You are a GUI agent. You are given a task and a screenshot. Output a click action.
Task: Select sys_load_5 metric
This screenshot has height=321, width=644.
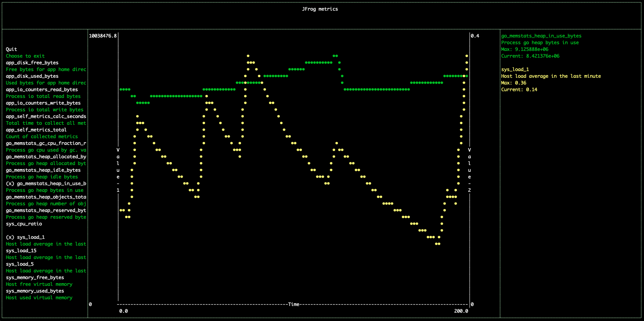tap(20, 264)
